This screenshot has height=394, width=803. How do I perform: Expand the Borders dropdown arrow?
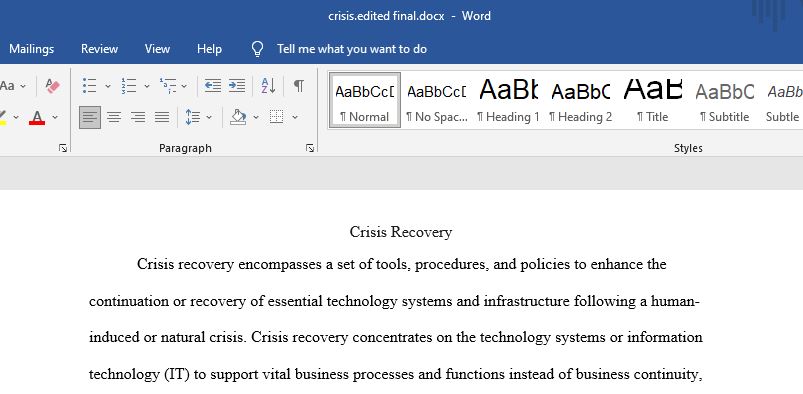pos(295,117)
